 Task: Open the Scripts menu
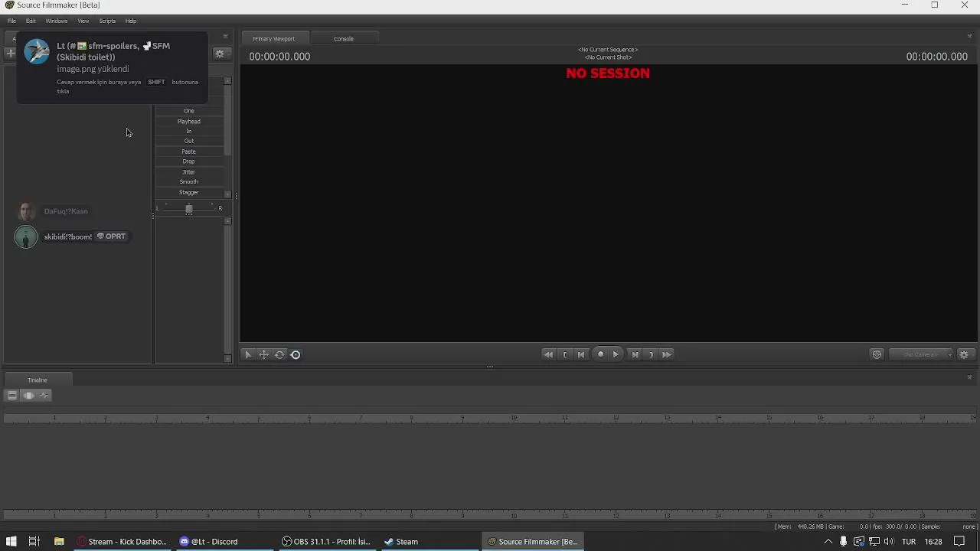point(107,21)
